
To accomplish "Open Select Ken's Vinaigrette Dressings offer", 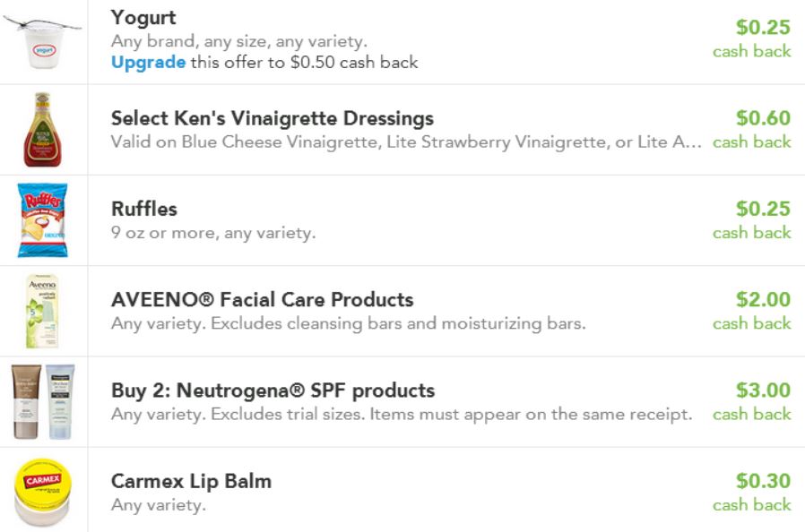I will pos(272,118).
